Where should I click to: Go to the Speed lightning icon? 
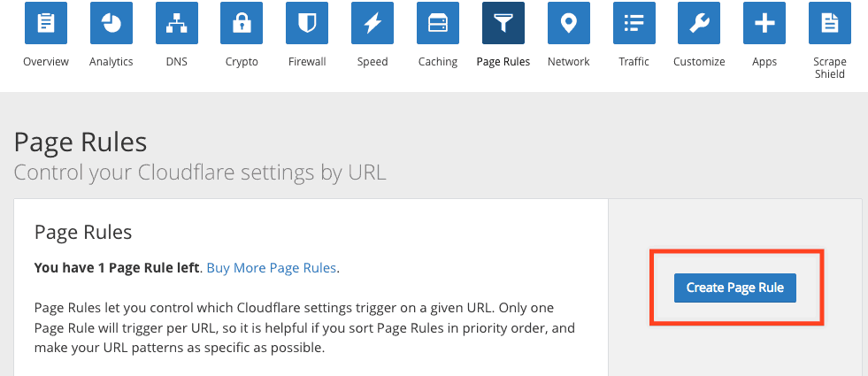coord(373,23)
